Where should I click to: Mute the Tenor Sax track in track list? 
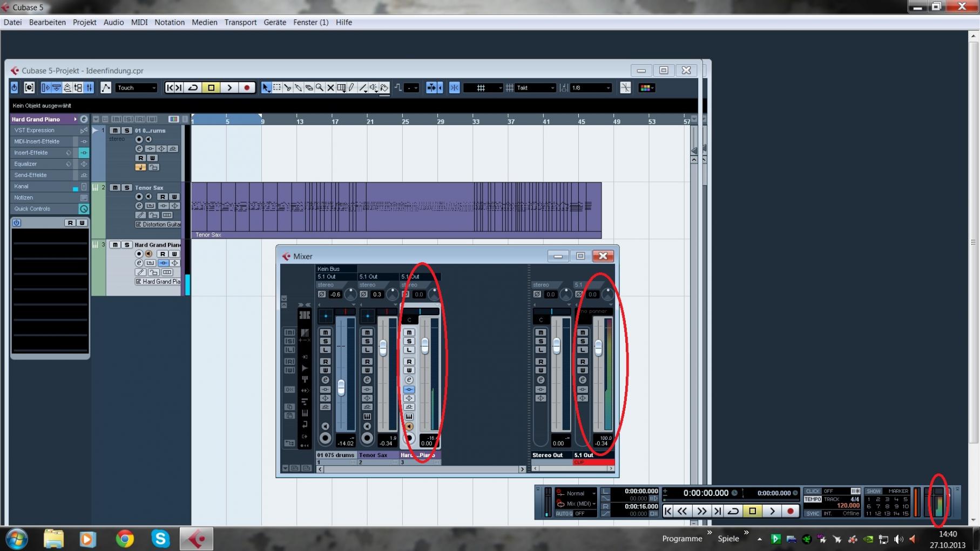(115, 187)
